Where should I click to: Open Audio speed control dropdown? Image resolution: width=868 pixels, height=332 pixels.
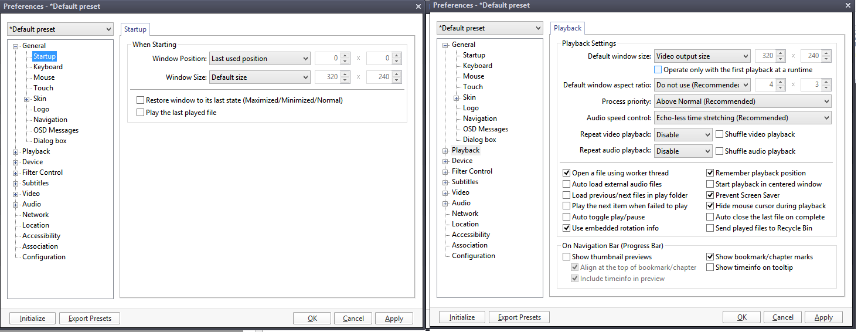pyautogui.click(x=743, y=118)
